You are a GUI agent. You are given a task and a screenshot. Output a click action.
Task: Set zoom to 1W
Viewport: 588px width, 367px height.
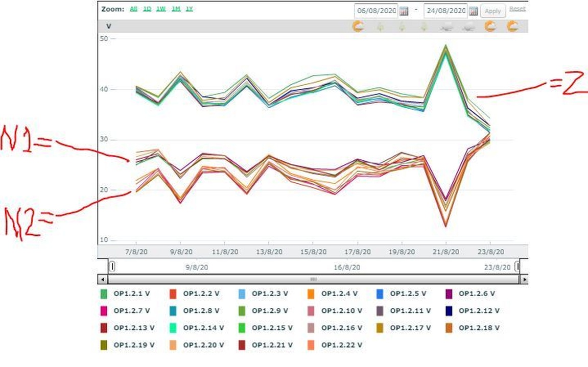tap(161, 9)
